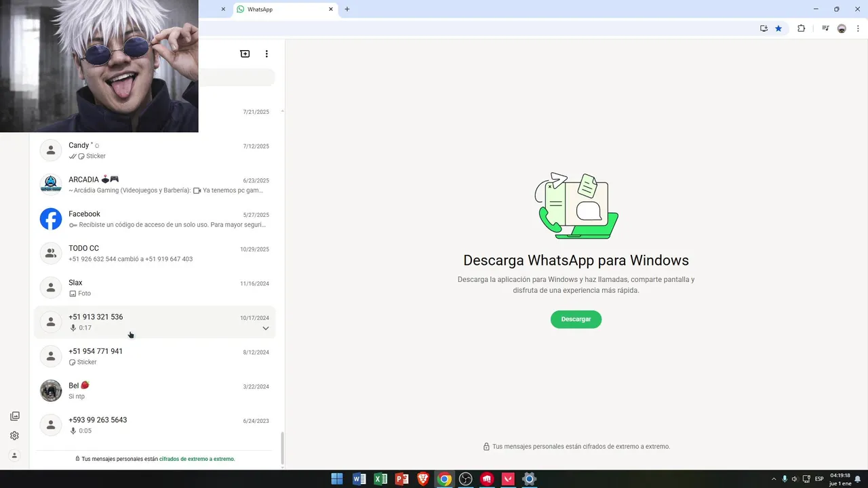Expand chat options chevron for +51 913 321 536
Viewport: 868px width, 488px height.
(266, 328)
